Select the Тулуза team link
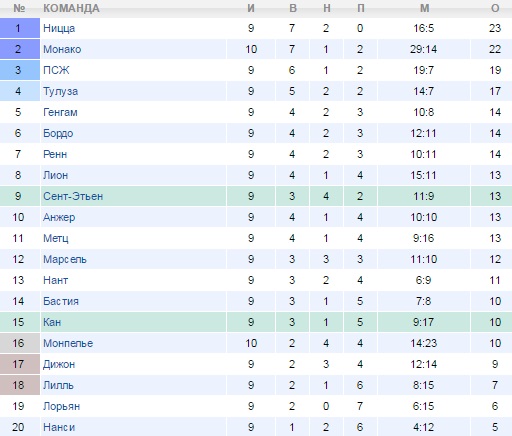The image size is (512, 436). coord(60,91)
